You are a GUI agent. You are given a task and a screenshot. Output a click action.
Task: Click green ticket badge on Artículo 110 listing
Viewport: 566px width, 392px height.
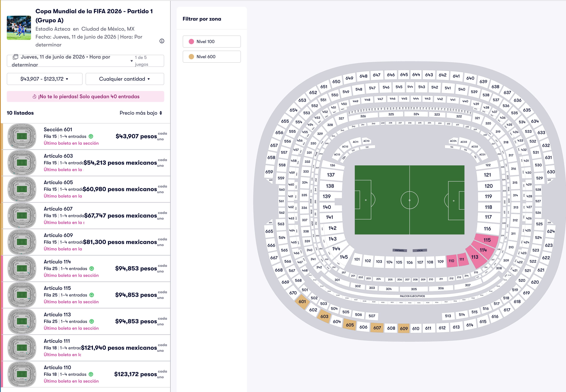[x=91, y=374]
